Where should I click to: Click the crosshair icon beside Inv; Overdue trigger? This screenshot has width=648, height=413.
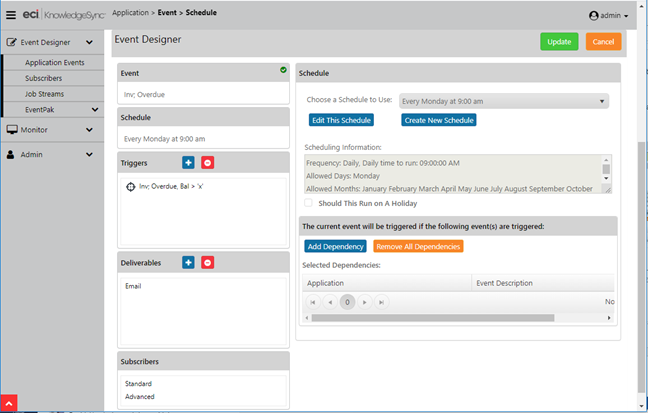pyautogui.click(x=131, y=187)
